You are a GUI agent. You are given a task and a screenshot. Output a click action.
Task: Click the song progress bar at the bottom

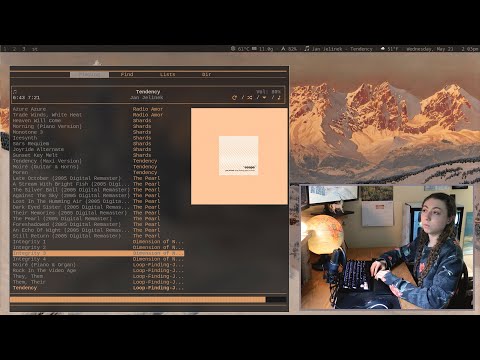coord(148,300)
